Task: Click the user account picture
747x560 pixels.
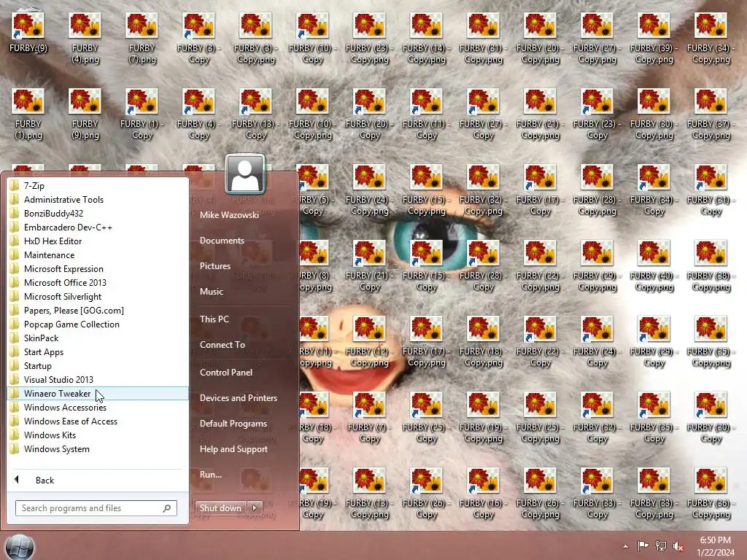Action: pos(245,174)
